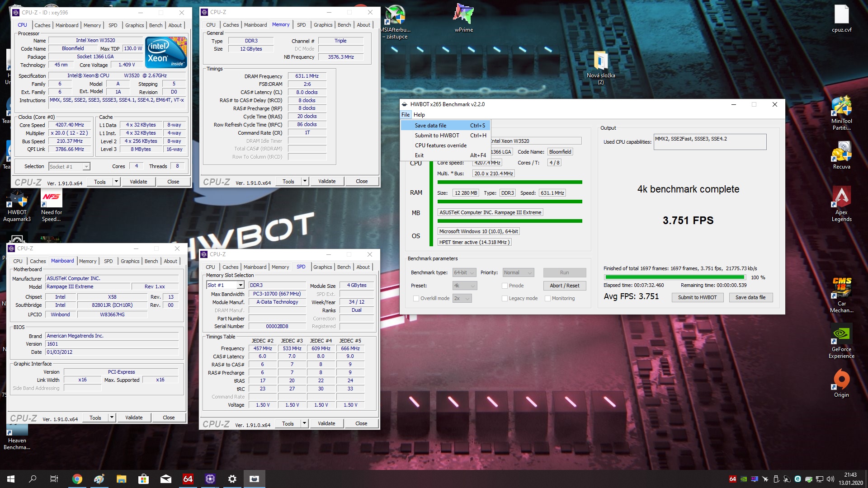Screen dimensions: 868x488
Task: Click Close in CPU-Z Mainboard window
Action: click(x=169, y=418)
